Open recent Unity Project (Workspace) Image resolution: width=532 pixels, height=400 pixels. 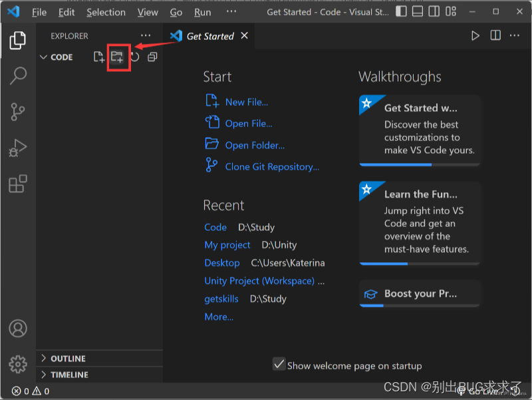click(x=259, y=281)
